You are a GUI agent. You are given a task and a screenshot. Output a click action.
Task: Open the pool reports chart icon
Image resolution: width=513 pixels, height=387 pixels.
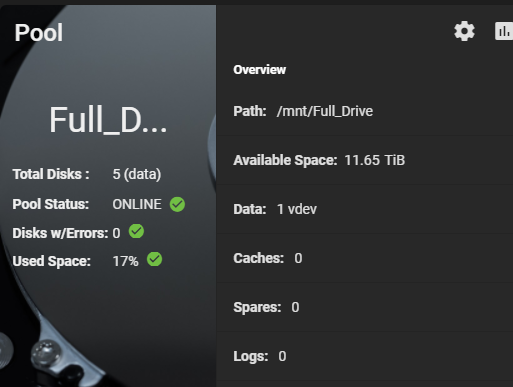point(504,31)
